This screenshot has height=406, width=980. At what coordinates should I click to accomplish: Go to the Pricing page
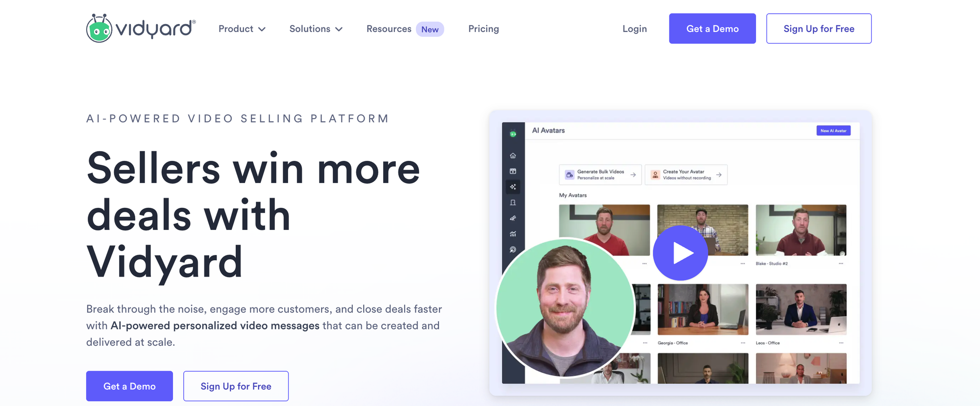point(484,29)
